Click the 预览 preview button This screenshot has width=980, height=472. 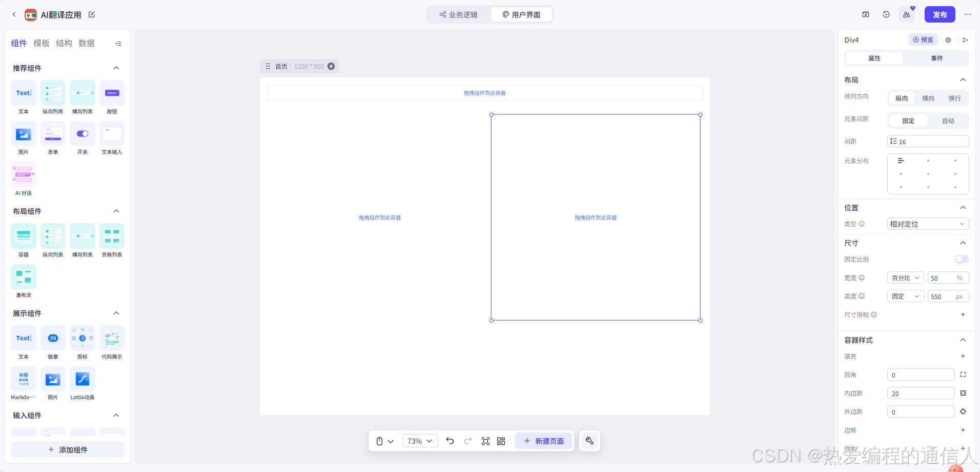tap(923, 40)
